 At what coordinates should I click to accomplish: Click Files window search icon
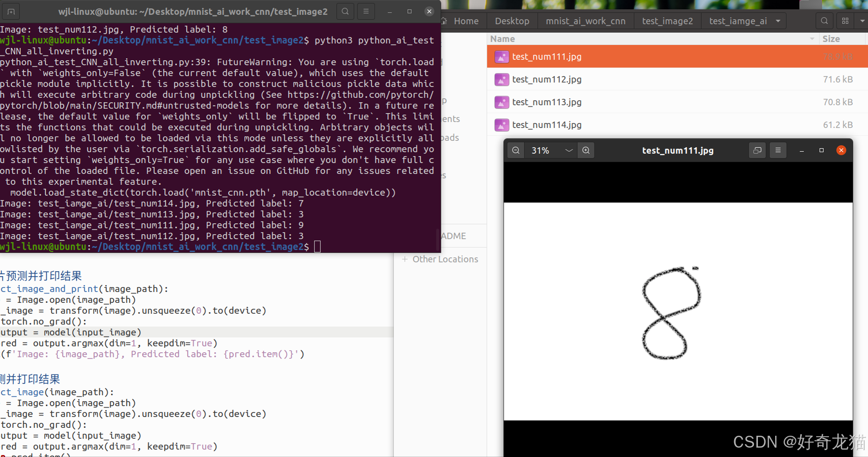824,21
